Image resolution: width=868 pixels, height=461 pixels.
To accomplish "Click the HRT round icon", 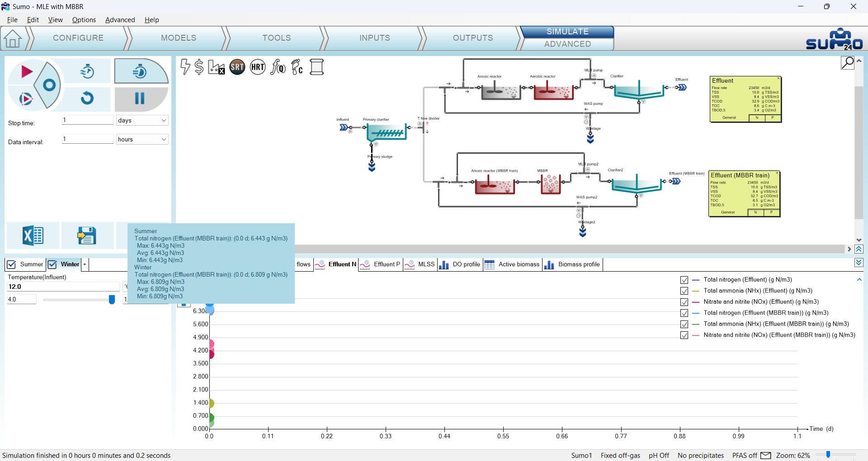I will click(258, 67).
